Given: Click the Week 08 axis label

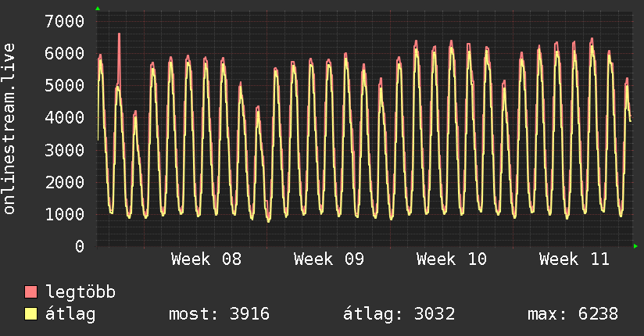Looking at the screenshot, I should pos(206,259).
